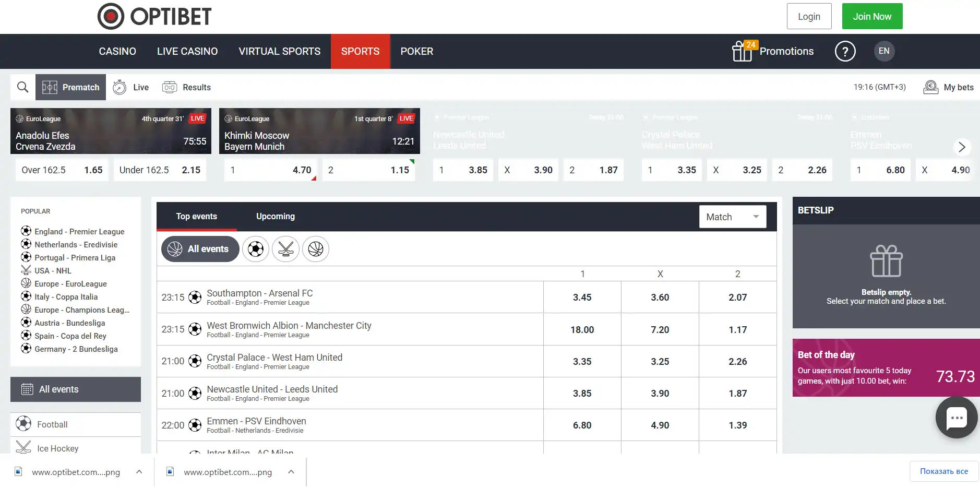Filter events by football icon

click(256, 250)
